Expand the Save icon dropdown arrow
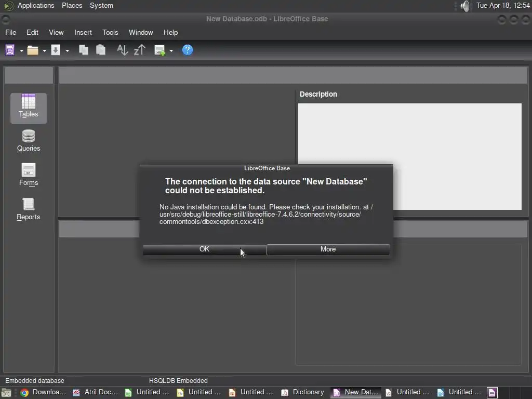The height and width of the screenshot is (399, 532). 67,51
